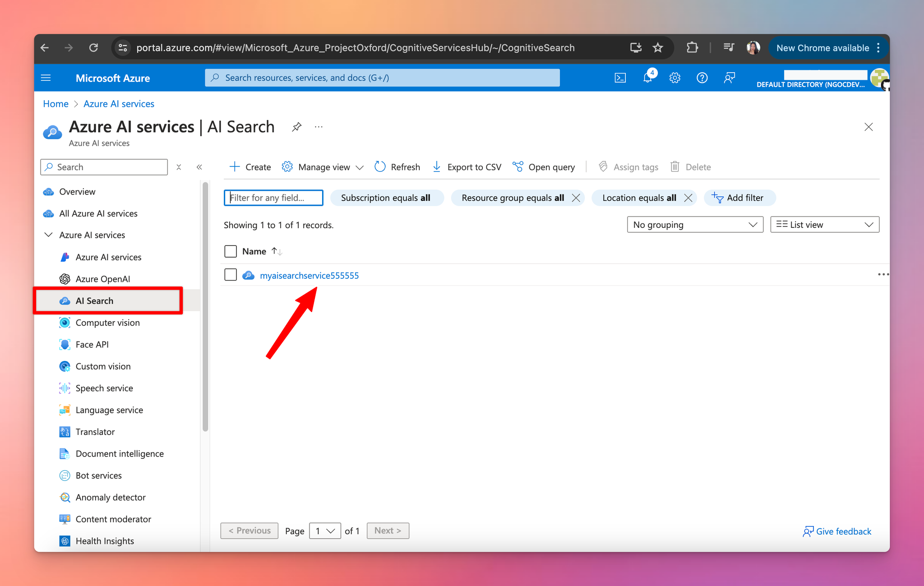The width and height of the screenshot is (924, 586).
Task: Select Custom vision in the sidebar
Action: click(x=103, y=366)
